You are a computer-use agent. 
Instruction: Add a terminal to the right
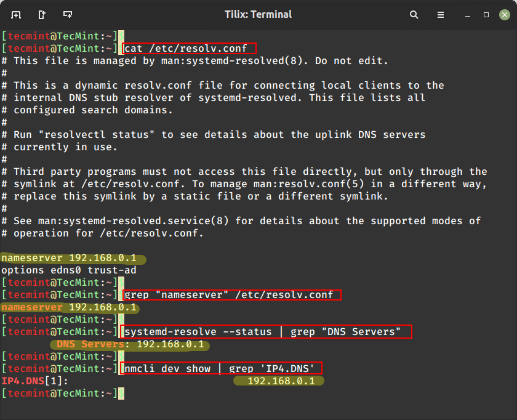(x=41, y=14)
